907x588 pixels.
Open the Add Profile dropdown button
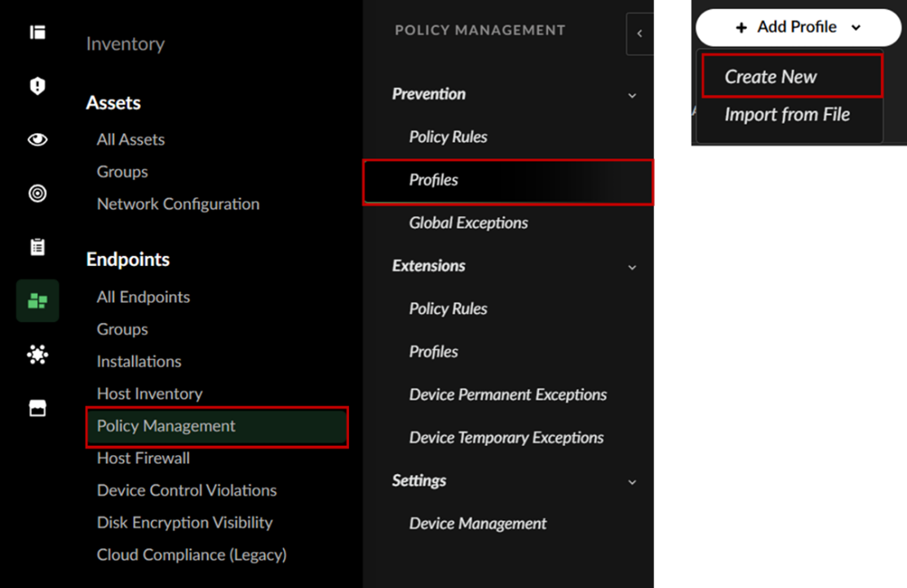(798, 28)
